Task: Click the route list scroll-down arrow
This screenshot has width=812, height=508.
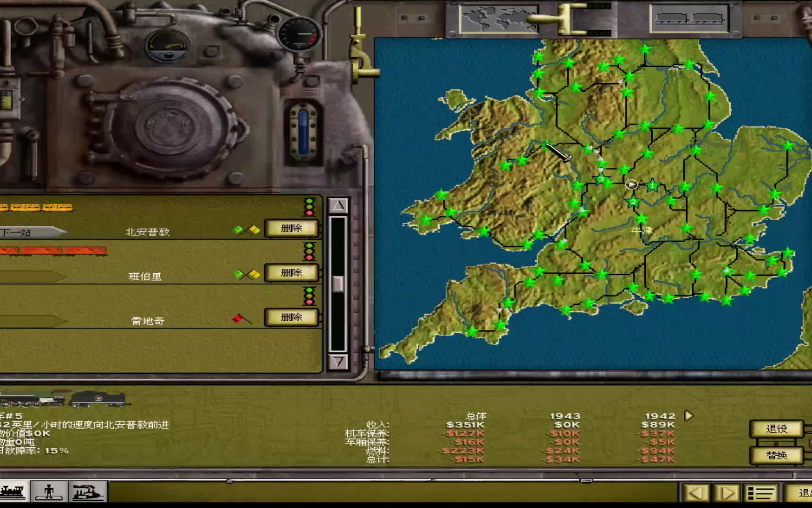Action: coord(338,361)
